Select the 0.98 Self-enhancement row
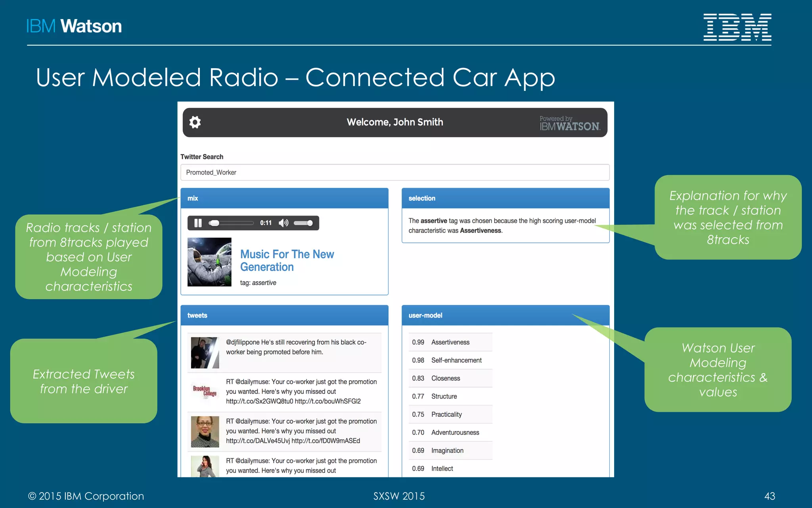The width and height of the screenshot is (812, 508). (450, 360)
